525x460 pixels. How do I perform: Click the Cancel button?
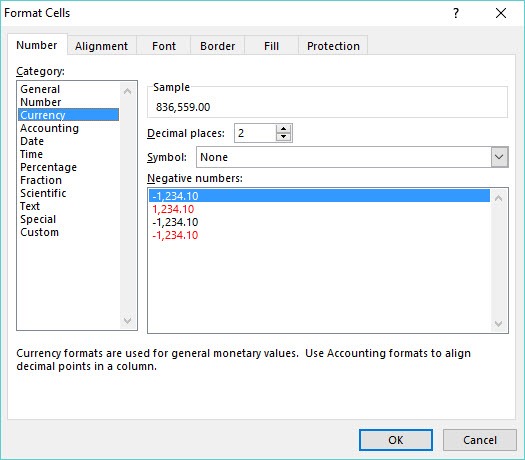tap(479, 440)
